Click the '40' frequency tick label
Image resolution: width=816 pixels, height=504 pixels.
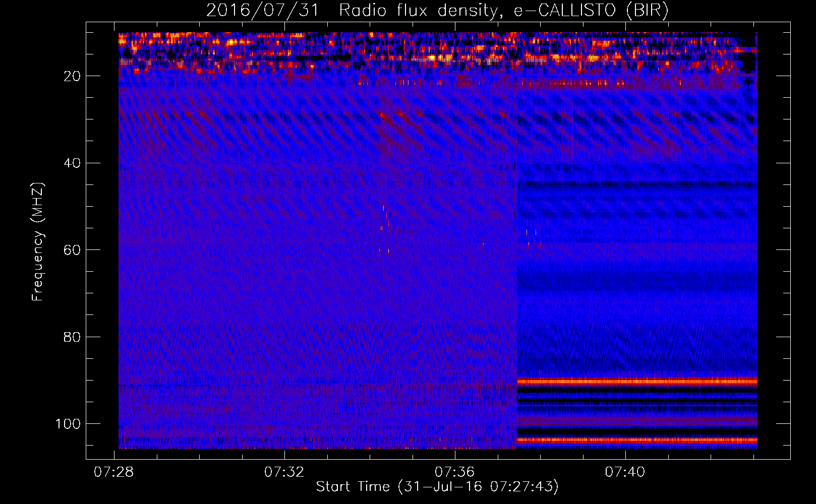click(73, 163)
